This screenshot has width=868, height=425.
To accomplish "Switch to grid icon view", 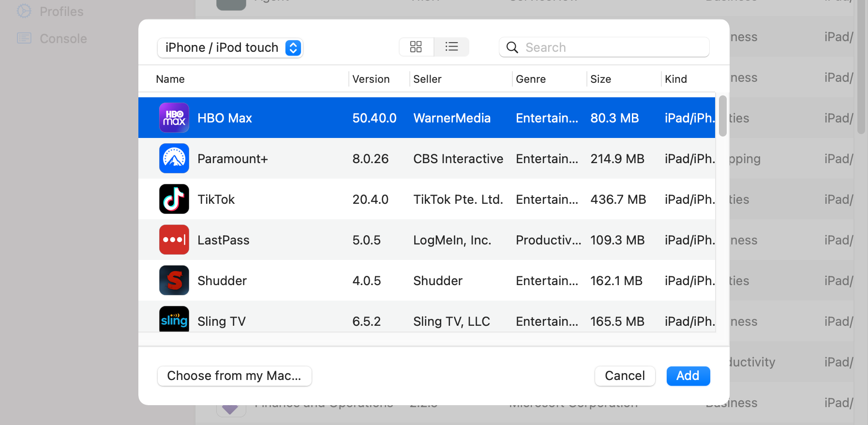I will tap(416, 46).
